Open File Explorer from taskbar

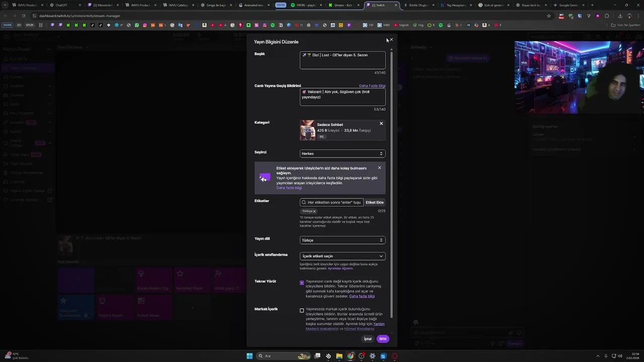(340, 356)
